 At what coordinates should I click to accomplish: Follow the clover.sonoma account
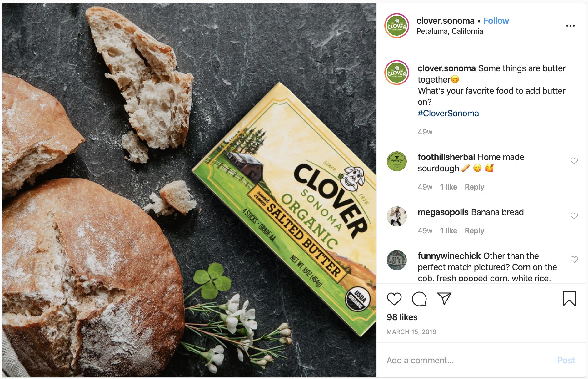coord(496,21)
